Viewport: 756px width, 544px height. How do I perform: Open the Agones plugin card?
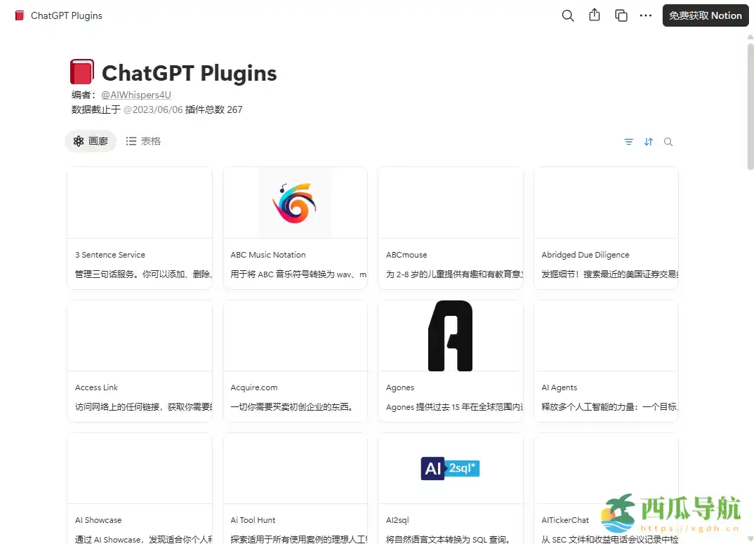(x=450, y=358)
